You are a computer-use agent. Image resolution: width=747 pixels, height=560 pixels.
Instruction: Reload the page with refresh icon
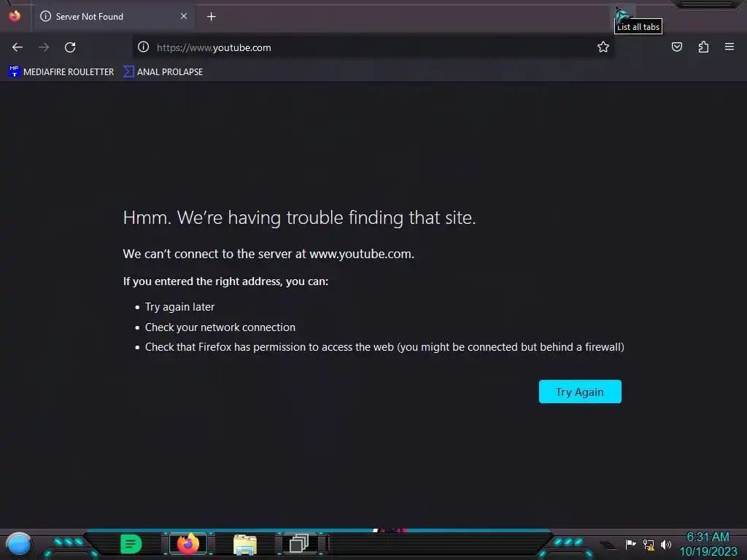[70, 47]
